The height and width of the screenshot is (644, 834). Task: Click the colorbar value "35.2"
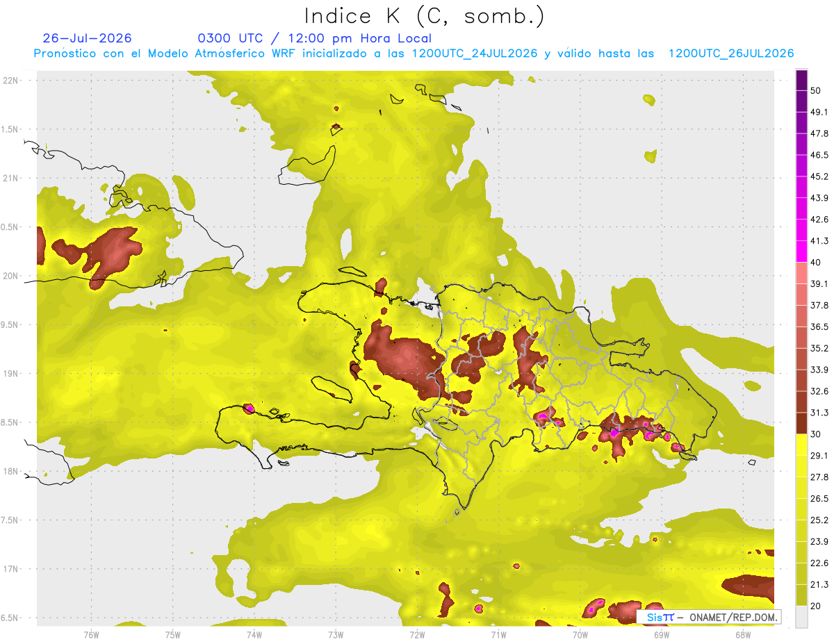(819, 348)
